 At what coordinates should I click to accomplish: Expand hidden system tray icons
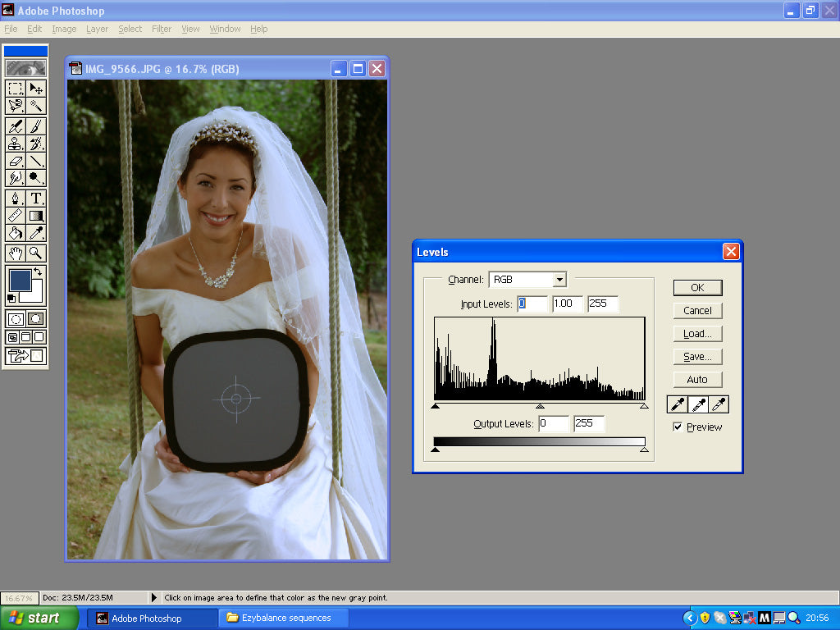(x=689, y=619)
